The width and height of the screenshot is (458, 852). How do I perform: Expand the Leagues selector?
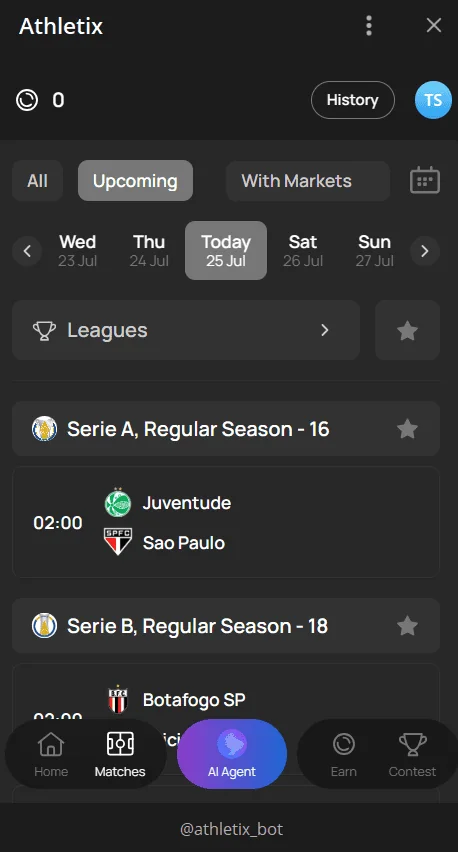click(x=186, y=330)
